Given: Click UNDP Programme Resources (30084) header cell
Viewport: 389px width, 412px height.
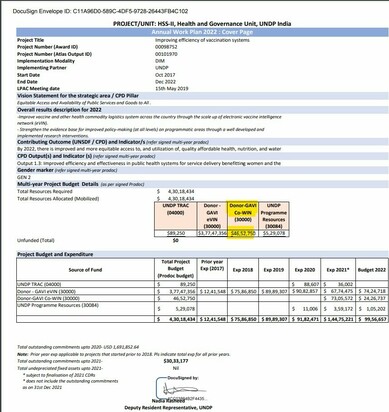Looking at the screenshot, I should click(x=273, y=216).
